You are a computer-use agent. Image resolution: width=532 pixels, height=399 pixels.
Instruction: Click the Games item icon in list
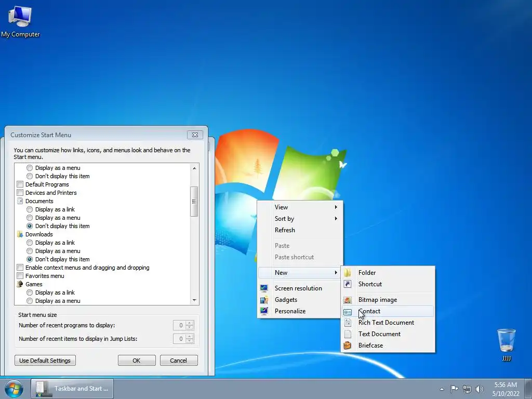point(20,284)
